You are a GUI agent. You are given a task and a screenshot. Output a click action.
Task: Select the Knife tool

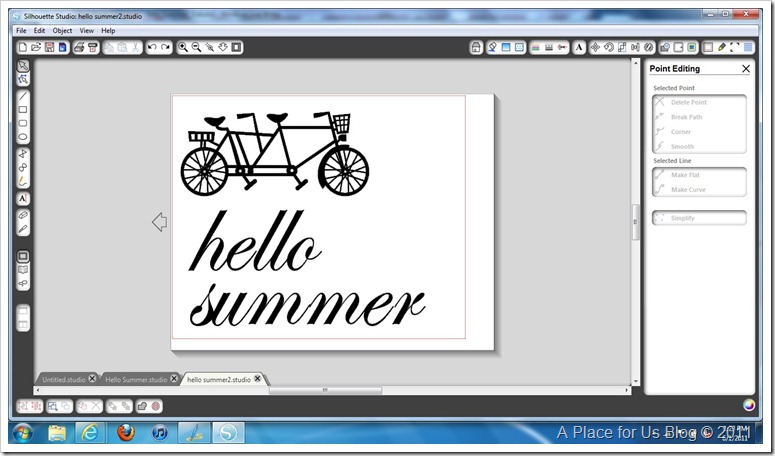click(x=23, y=229)
